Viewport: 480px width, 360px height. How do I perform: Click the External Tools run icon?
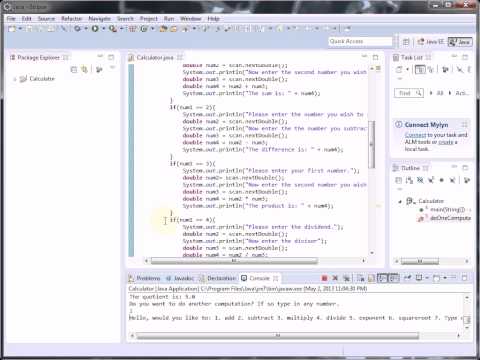tap(113, 29)
